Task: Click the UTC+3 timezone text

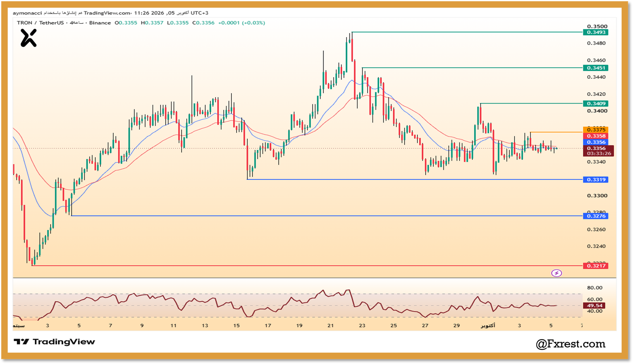Action: pyautogui.click(x=200, y=13)
